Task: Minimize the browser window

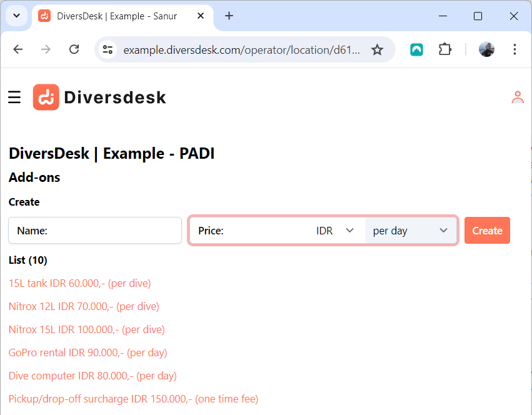Action: 443,16
